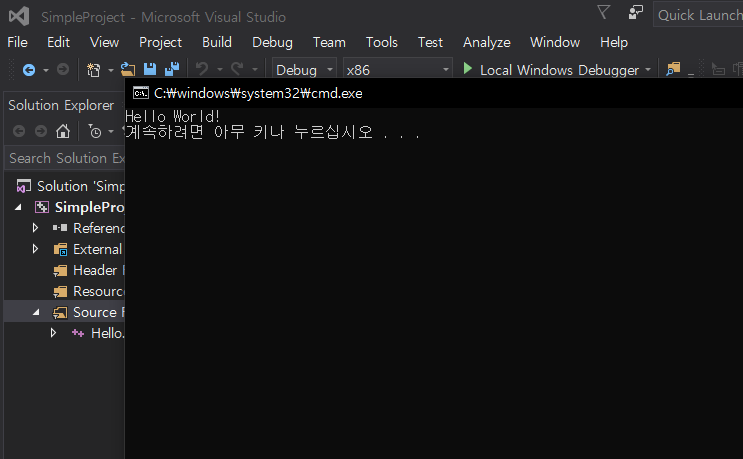743x459 pixels.
Task: Open the Debug menu
Action: point(272,42)
